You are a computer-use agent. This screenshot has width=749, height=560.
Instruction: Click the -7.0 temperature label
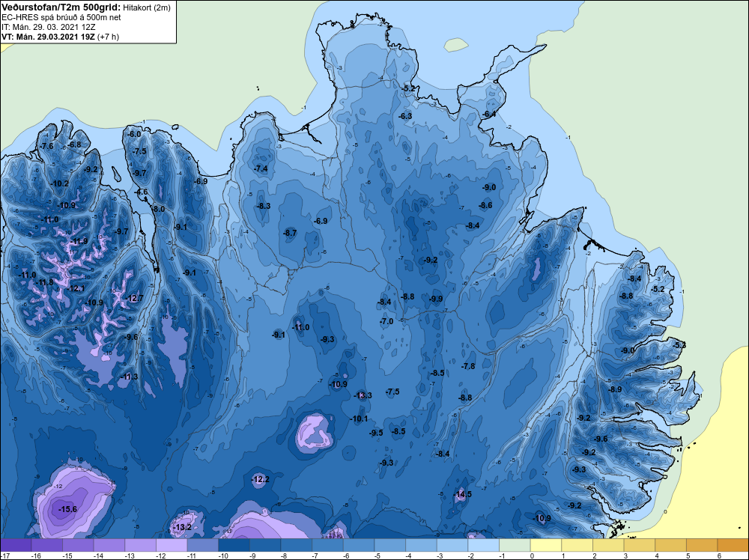[x=386, y=321]
